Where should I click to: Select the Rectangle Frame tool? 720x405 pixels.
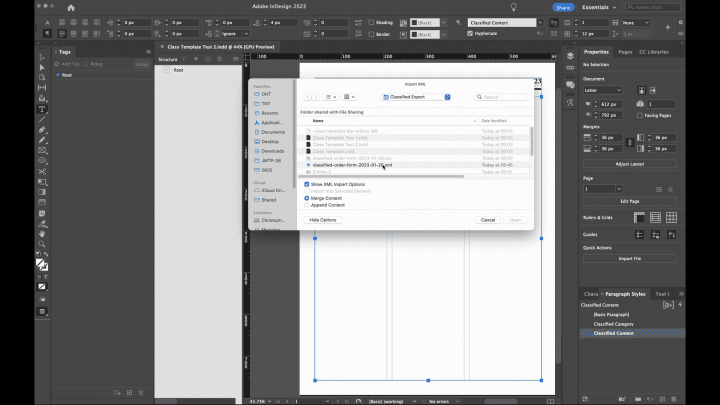[x=42, y=150]
